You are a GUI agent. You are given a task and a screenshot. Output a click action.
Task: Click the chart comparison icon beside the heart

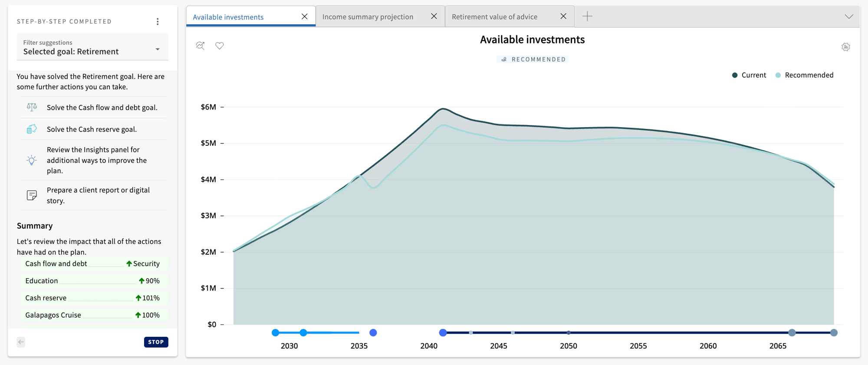pyautogui.click(x=200, y=46)
